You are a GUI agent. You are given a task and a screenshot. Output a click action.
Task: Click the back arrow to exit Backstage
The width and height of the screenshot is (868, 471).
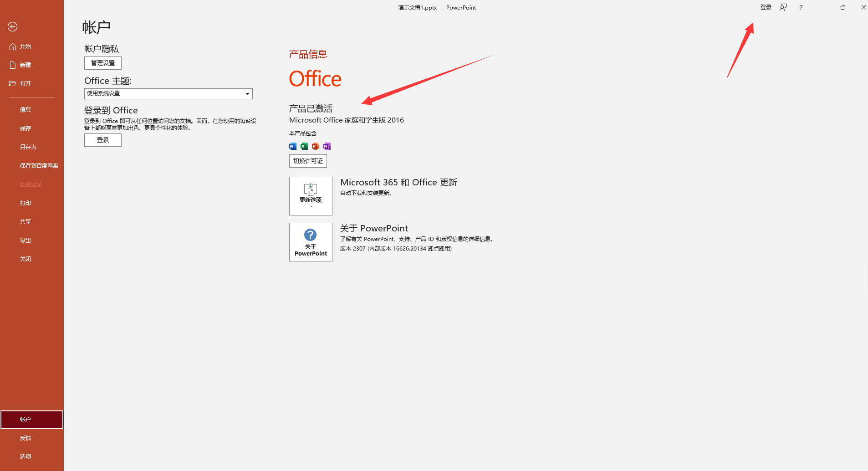coord(13,27)
